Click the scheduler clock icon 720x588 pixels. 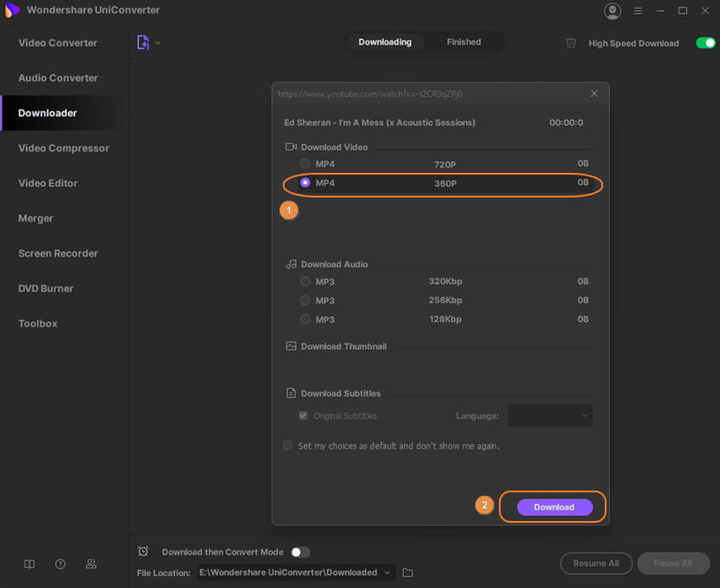[143, 552]
